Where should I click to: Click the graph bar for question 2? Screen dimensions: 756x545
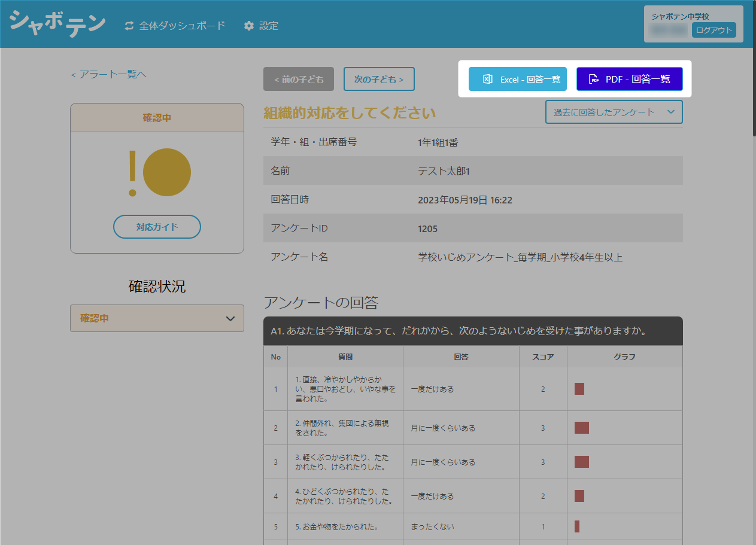point(582,428)
